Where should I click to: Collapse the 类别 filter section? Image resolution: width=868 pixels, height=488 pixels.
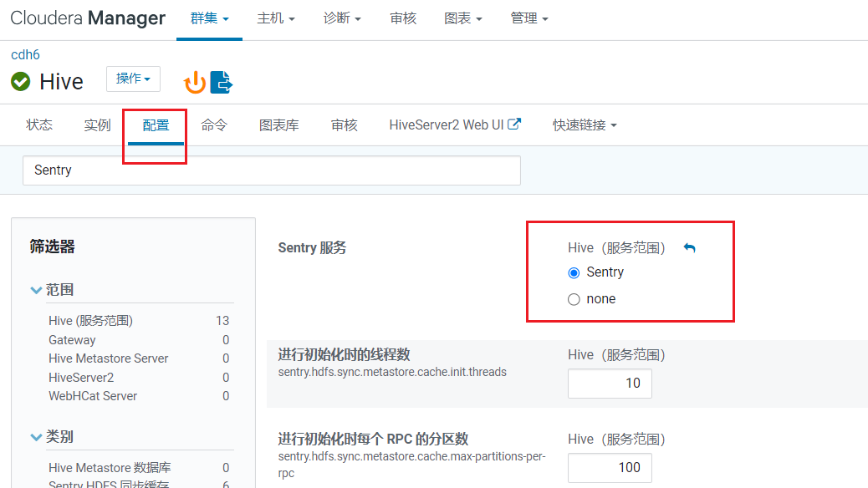[x=36, y=437]
